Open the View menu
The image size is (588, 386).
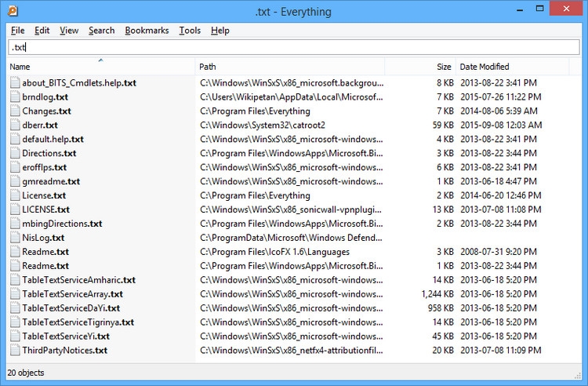69,31
